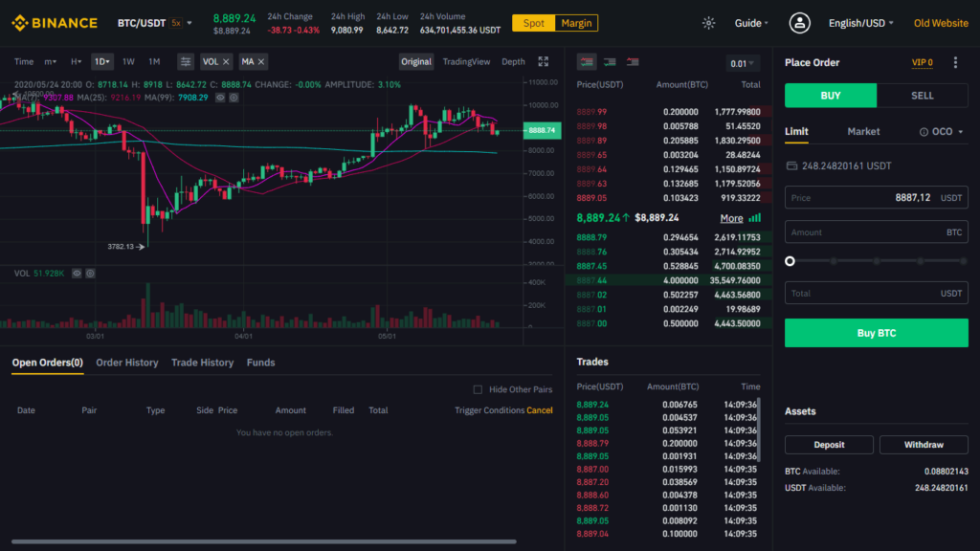Show buy orders only in order book
This screenshot has width=980, height=551.
click(610, 62)
